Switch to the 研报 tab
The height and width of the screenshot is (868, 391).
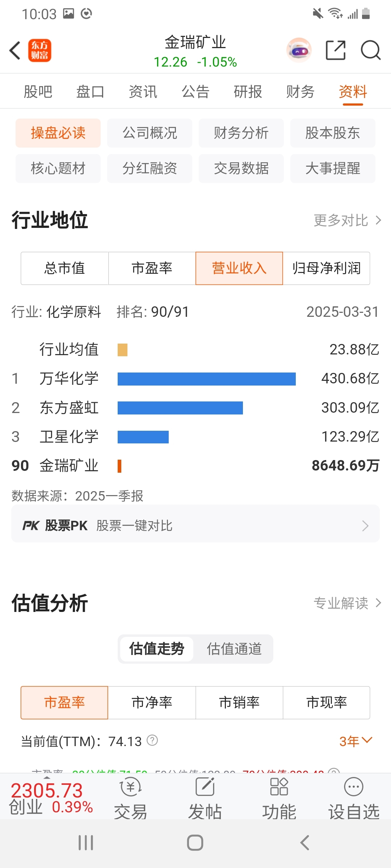click(x=248, y=92)
